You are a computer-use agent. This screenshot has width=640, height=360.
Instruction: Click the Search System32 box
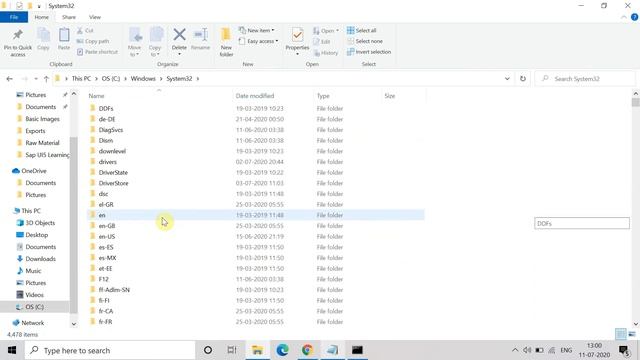585,79
